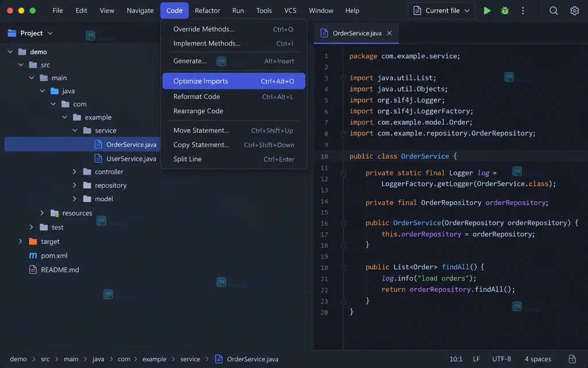Viewport: 588px width, 368px height.
Task: Click the OrderService.java file icon in tree
Action: 98,144
